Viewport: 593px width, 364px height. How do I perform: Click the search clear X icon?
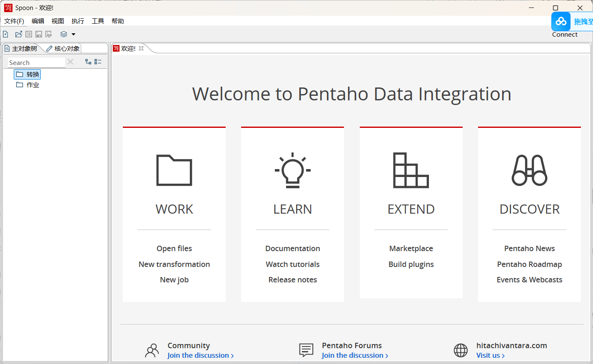pyautogui.click(x=70, y=62)
